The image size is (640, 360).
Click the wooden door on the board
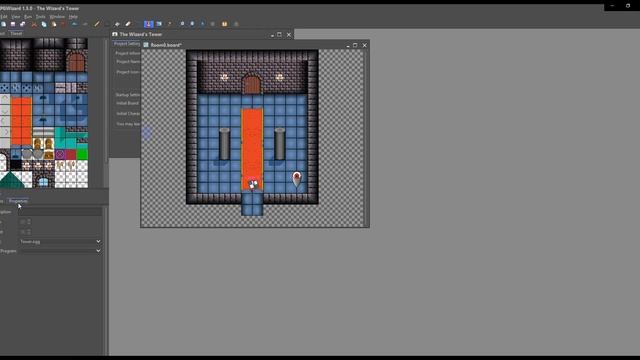252,84
